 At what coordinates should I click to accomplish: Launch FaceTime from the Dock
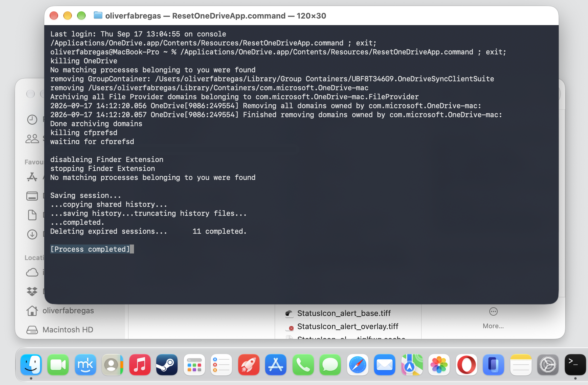coord(58,365)
